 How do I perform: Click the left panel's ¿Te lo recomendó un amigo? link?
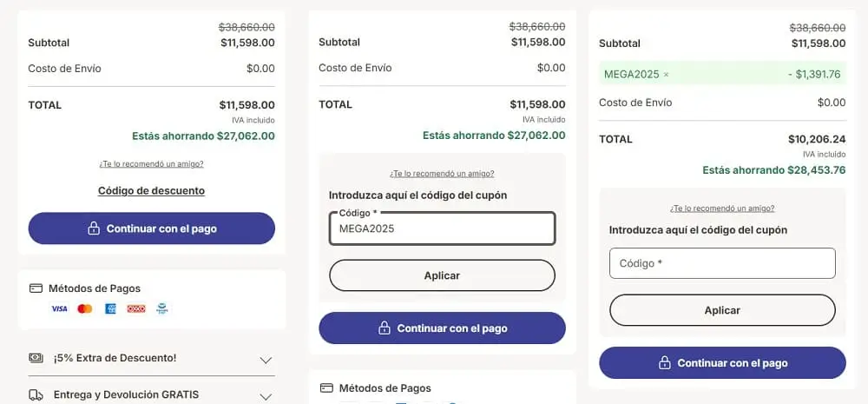coord(151,164)
